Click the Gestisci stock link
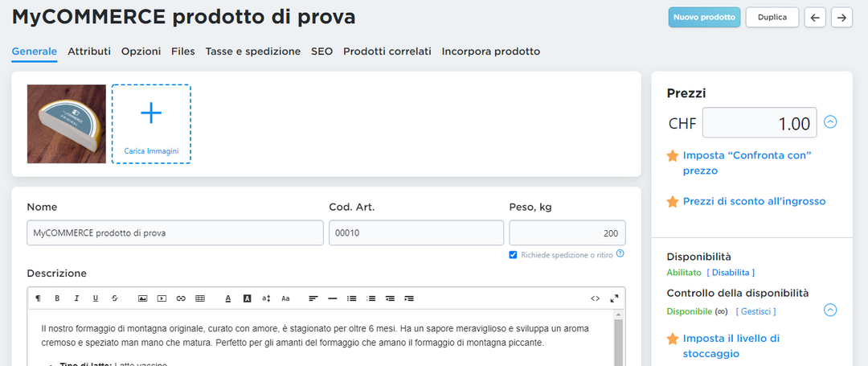The width and height of the screenshot is (868, 366). point(755,312)
